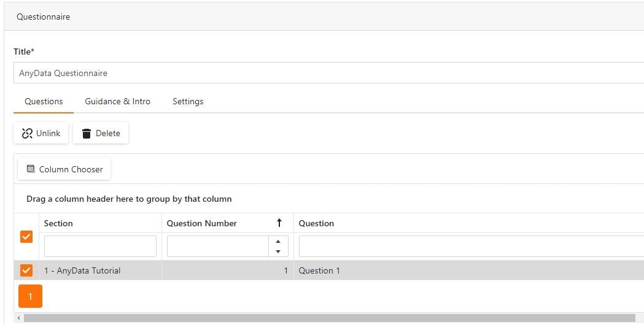Image resolution: width=644 pixels, height=325 pixels.
Task: Click the Unlink chain icon
Action: (27, 133)
